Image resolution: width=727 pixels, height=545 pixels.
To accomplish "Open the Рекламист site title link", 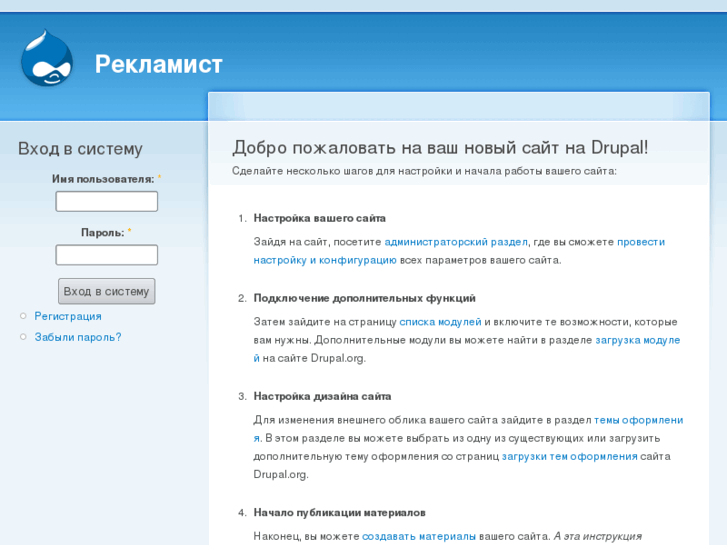I will pyautogui.click(x=159, y=64).
